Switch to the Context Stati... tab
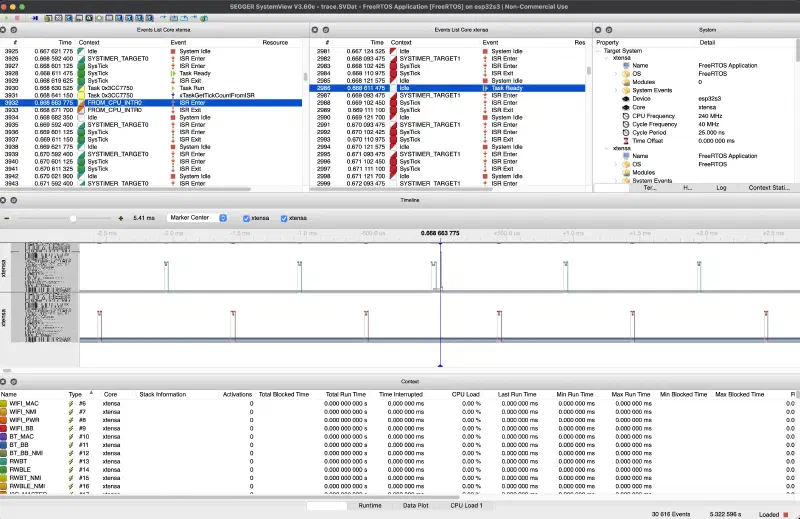This screenshot has width=800, height=519. tap(769, 188)
